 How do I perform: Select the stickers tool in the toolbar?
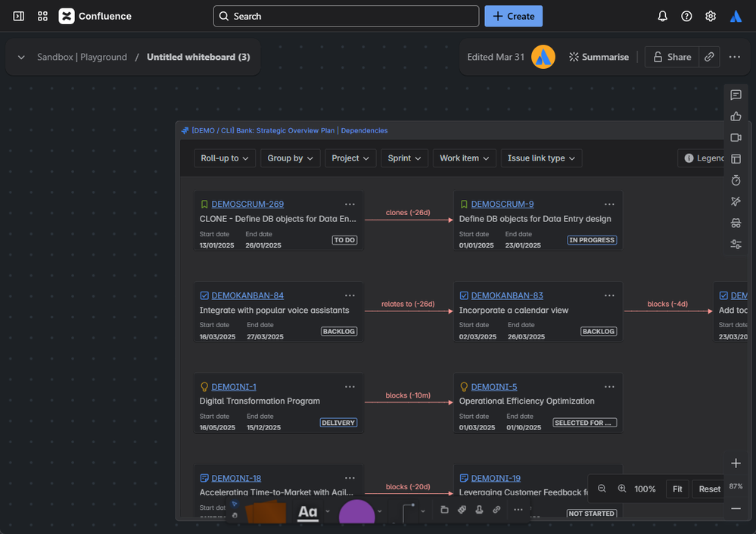click(x=462, y=510)
